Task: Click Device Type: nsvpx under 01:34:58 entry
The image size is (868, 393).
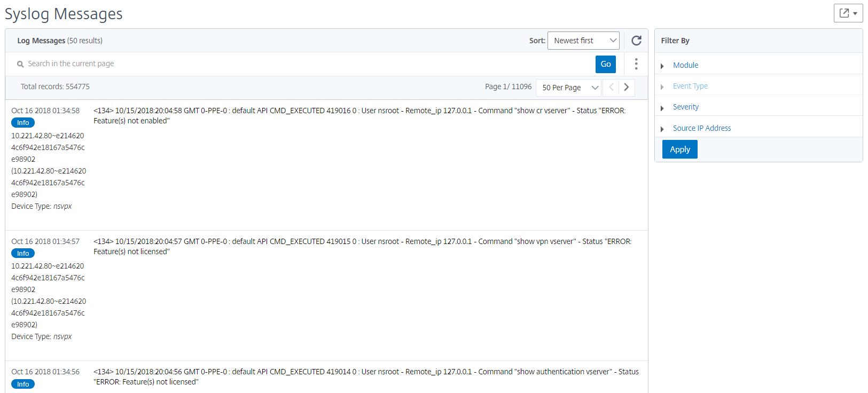Action: click(x=41, y=206)
